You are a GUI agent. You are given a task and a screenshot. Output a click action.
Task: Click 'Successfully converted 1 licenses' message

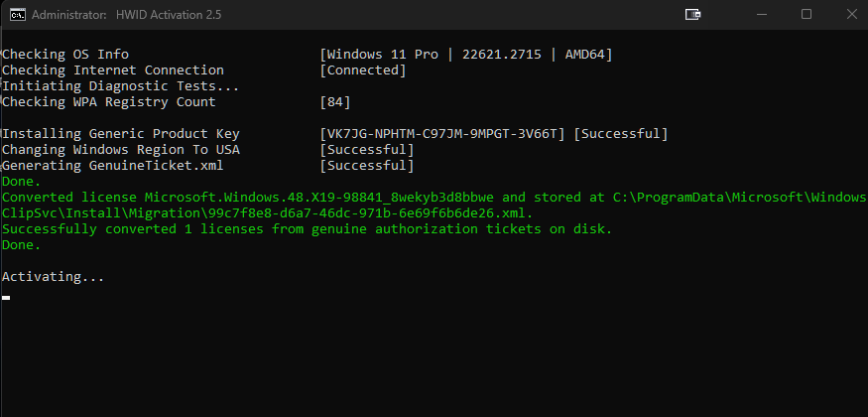pyautogui.click(x=308, y=229)
